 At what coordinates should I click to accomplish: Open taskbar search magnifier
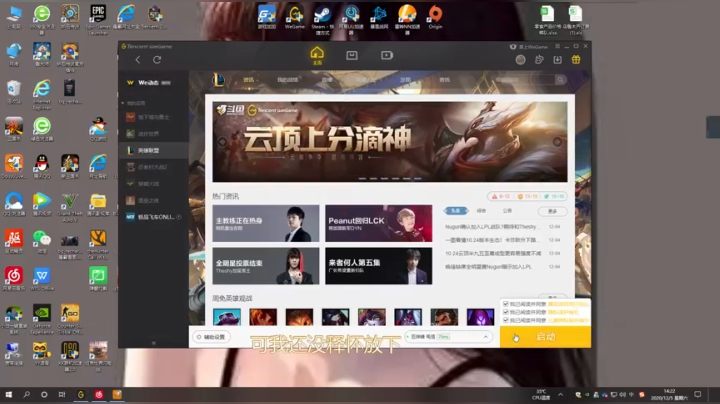coord(27,394)
